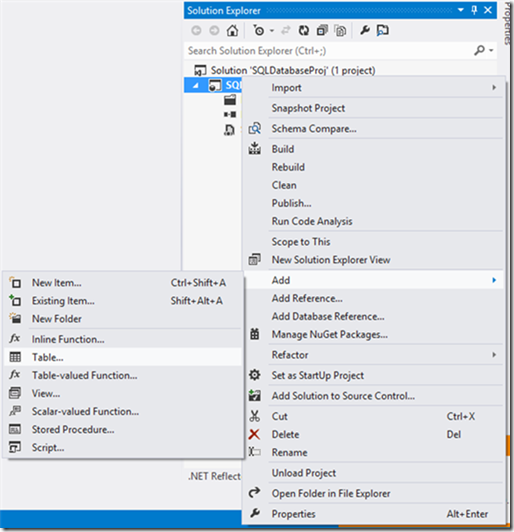Click the Existing Item icon in the submenu
514x532 pixels.
15,301
